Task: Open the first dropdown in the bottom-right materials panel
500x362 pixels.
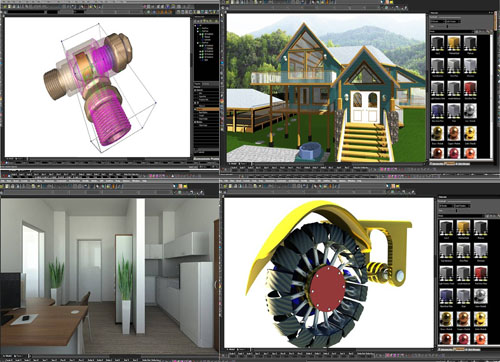Action: point(446,206)
